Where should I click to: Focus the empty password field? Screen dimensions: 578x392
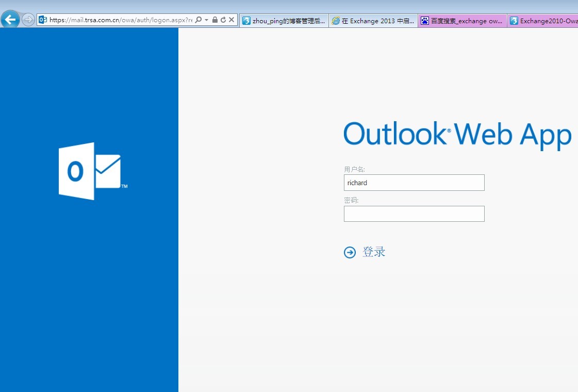coord(414,214)
